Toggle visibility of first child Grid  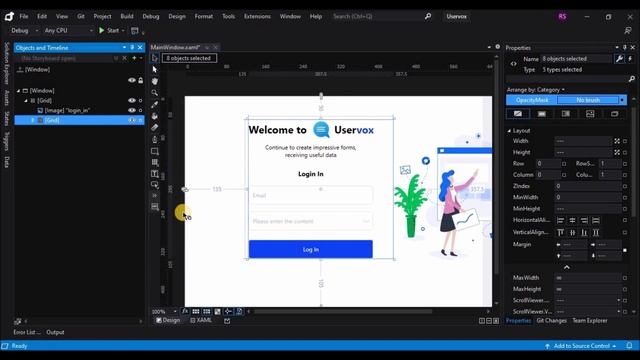tap(131, 100)
